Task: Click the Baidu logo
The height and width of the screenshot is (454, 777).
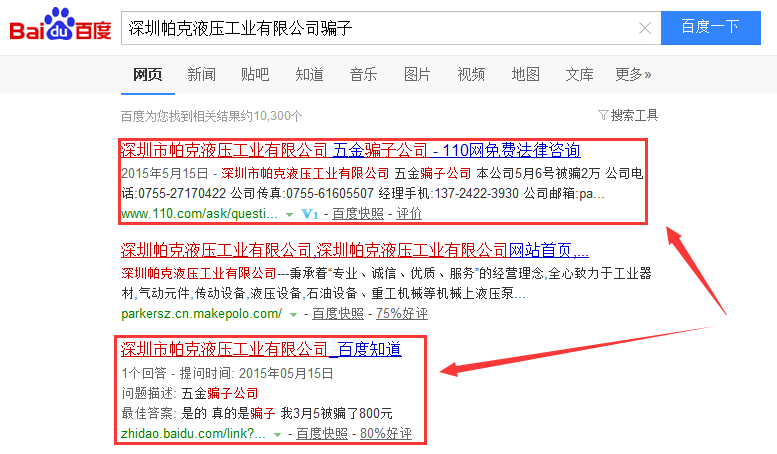Action: pos(60,27)
